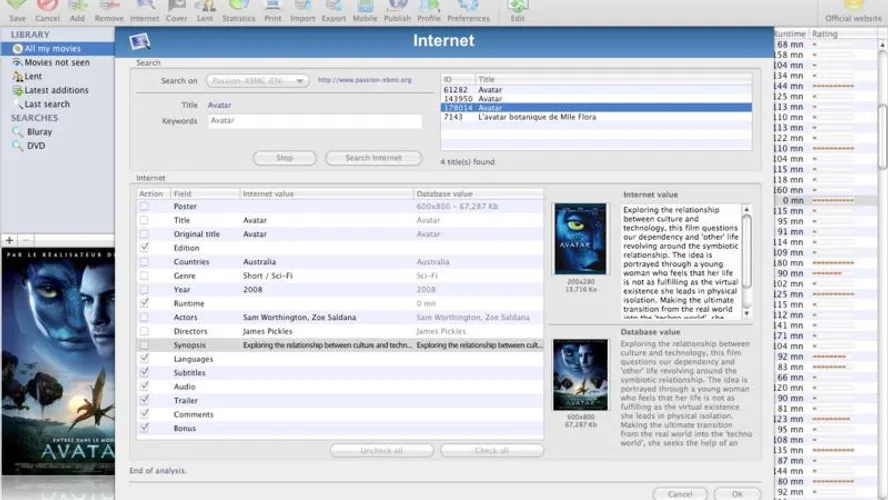Toggle the Countries row checkbox
The width and height of the screenshot is (888, 500).
pos(144,262)
